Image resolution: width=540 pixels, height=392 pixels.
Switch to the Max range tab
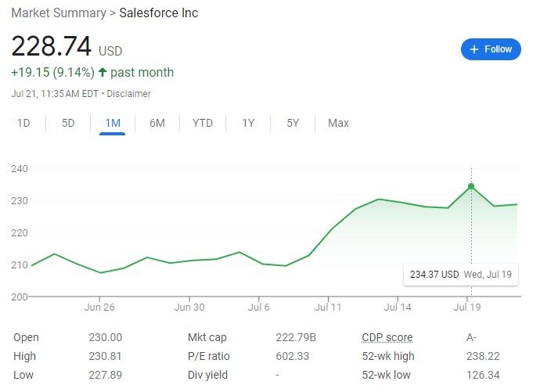pos(338,123)
